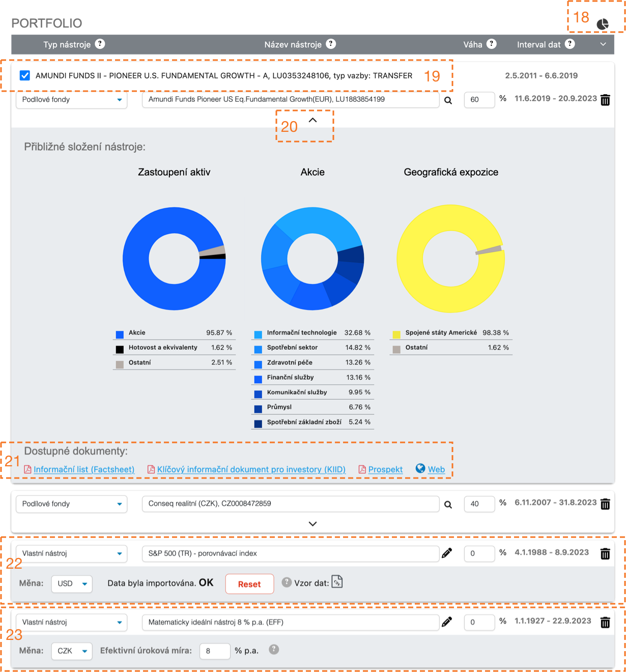This screenshot has height=672, width=626.
Task: Open type dropdown for Amundi Funds row
Action: [x=72, y=99]
